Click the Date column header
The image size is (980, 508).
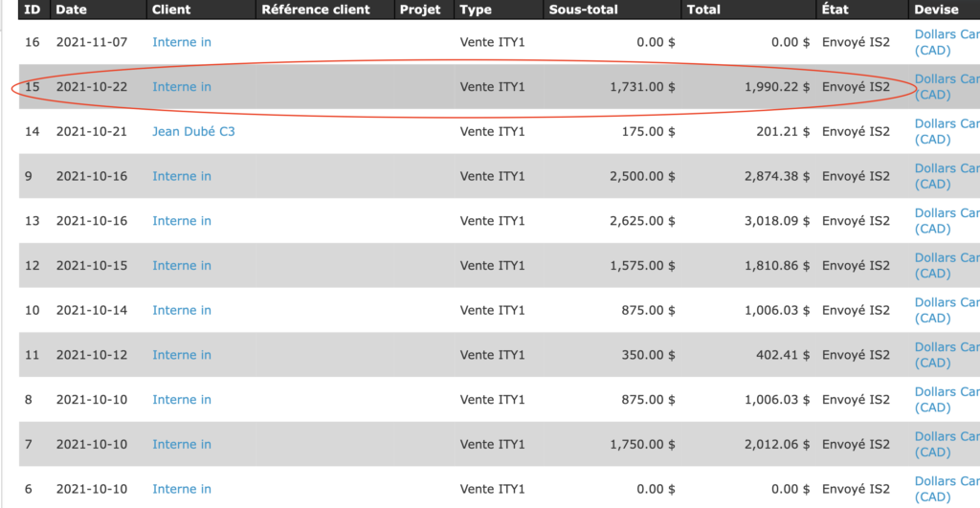tap(72, 10)
